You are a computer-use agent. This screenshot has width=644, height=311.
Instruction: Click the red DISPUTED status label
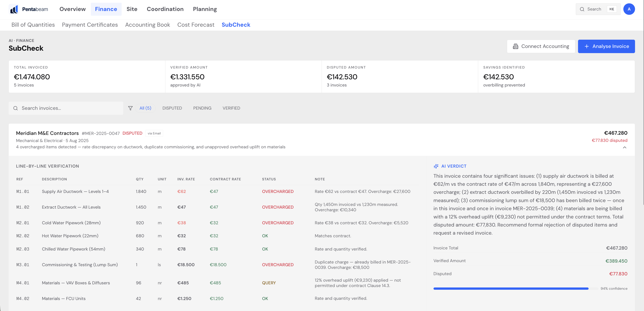(x=132, y=133)
